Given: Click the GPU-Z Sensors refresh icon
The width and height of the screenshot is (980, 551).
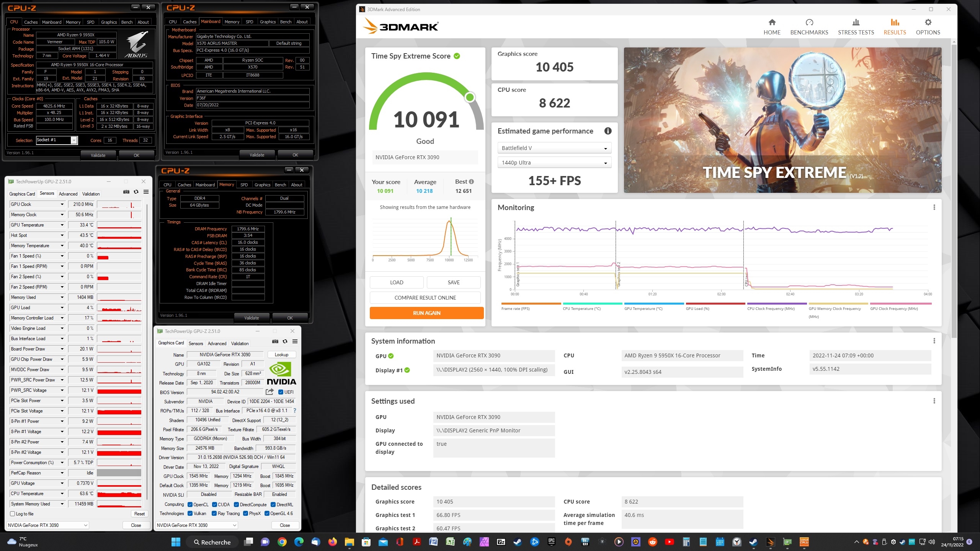Looking at the screenshot, I should coord(136,192).
